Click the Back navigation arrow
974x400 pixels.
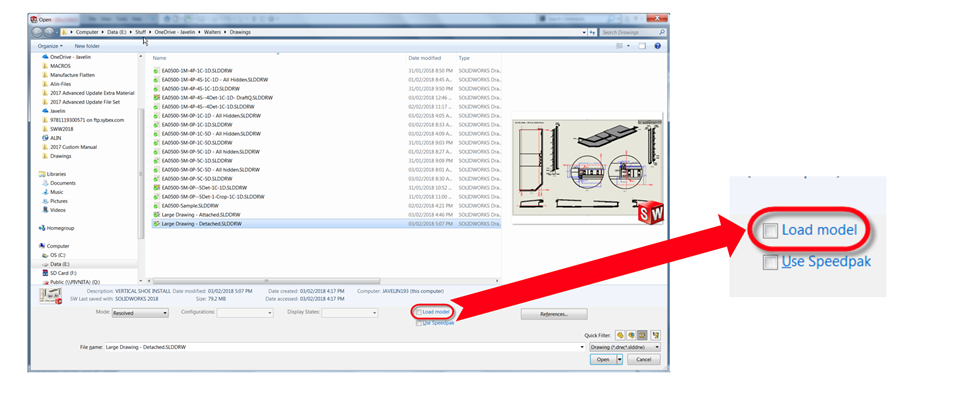[x=36, y=32]
